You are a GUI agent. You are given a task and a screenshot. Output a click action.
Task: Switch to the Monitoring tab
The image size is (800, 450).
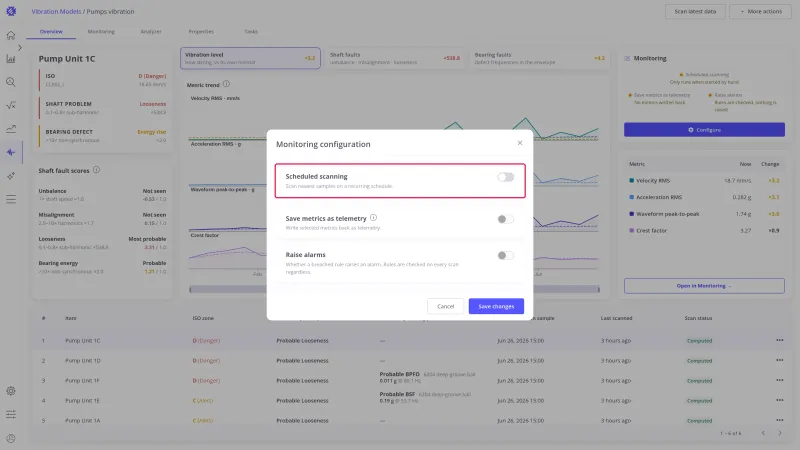(101, 32)
